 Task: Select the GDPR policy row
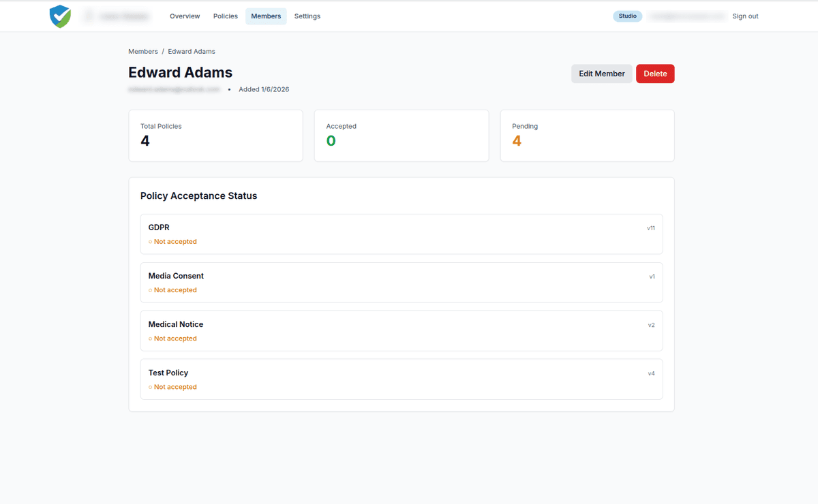coord(401,234)
